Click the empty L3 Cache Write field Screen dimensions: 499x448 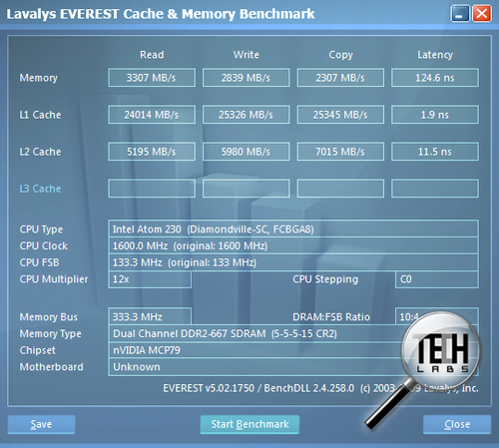pyautogui.click(x=247, y=189)
